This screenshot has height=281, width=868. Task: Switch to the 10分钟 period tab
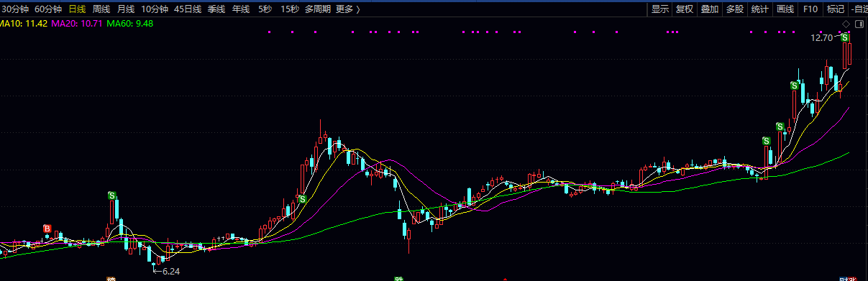(x=154, y=9)
